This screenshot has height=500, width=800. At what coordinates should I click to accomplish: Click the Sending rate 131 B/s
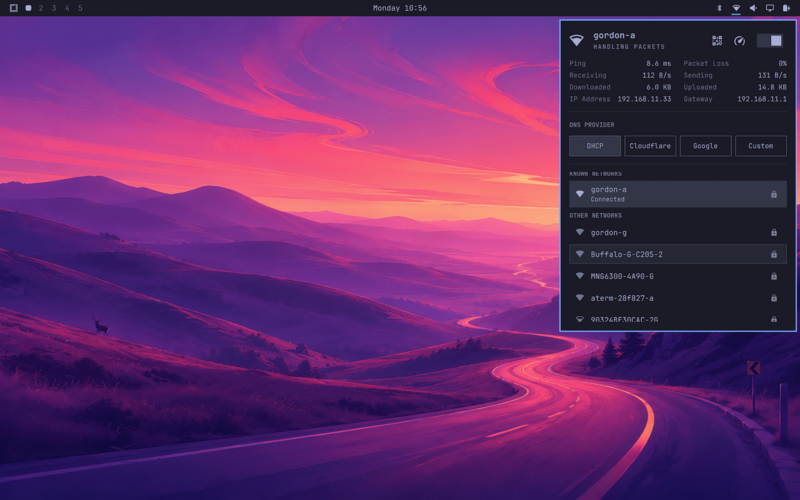click(772, 75)
